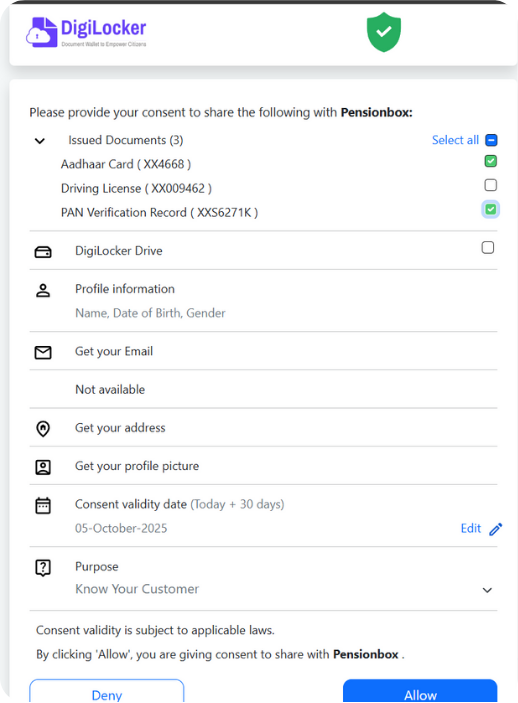Click the Profile information person icon

point(43,291)
